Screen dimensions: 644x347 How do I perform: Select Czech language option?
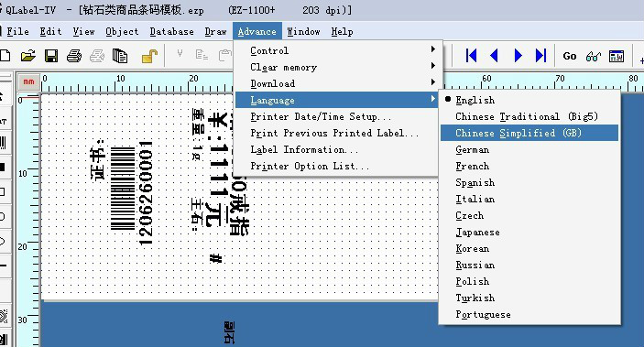click(x=529, y=215)
